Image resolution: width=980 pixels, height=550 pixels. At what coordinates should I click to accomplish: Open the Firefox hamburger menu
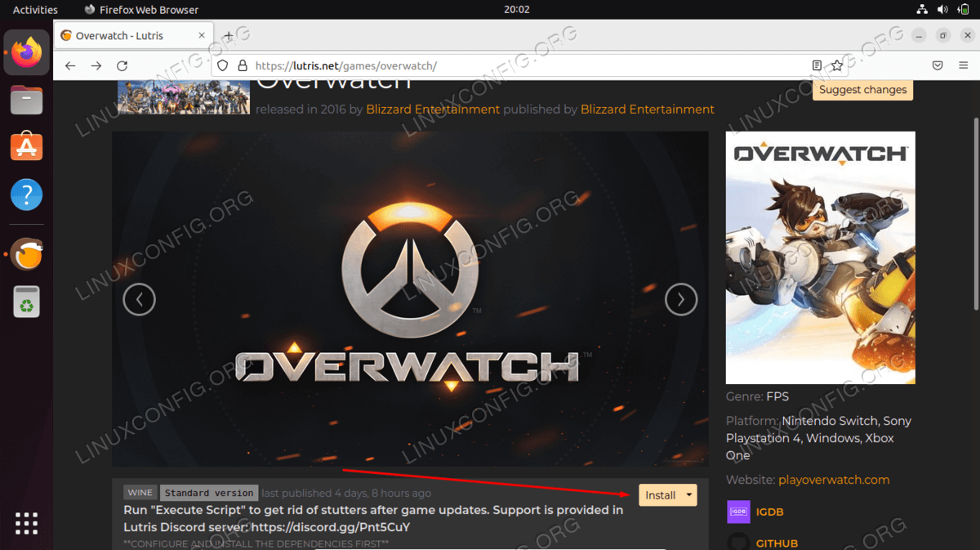964,65
